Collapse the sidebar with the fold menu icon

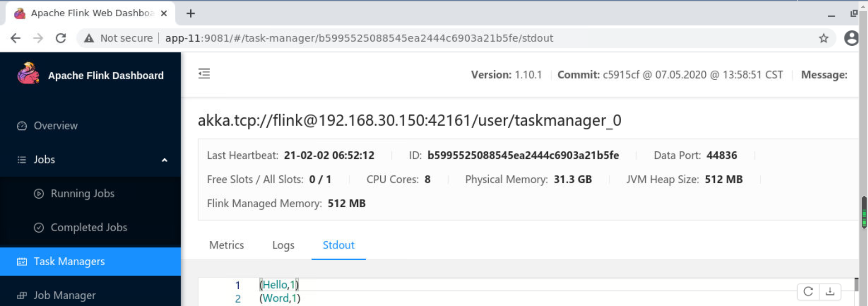pos(204,73)
